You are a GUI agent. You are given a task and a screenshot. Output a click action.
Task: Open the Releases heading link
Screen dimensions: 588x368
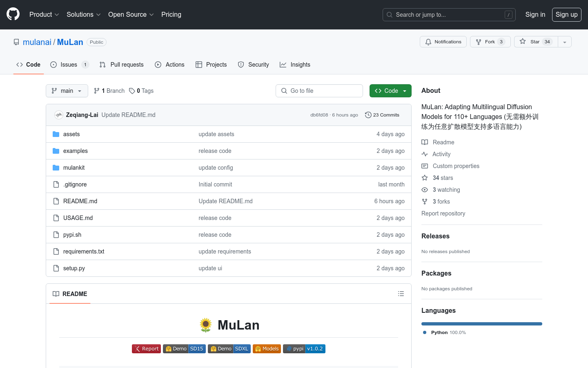click(435, 236)
